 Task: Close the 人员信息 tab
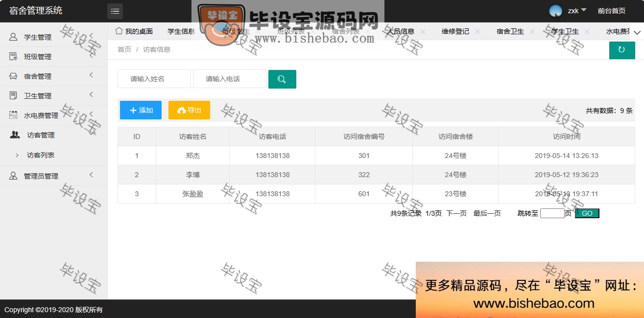pyautogui.click(x=423, y=31)
